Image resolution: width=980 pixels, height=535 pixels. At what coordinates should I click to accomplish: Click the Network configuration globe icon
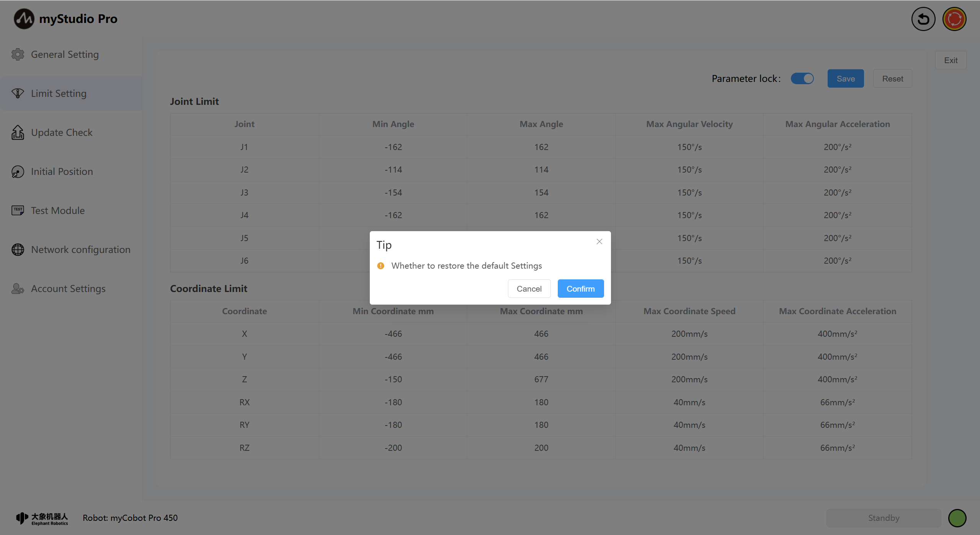pos(18,250)
